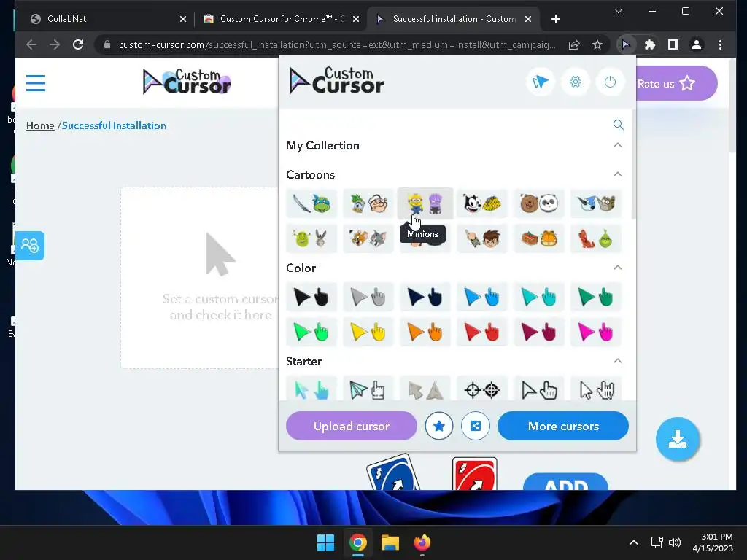Screen dimensions: 747x560
Task: Follow the Home breadcrumb link
Action: click(40, 125)
